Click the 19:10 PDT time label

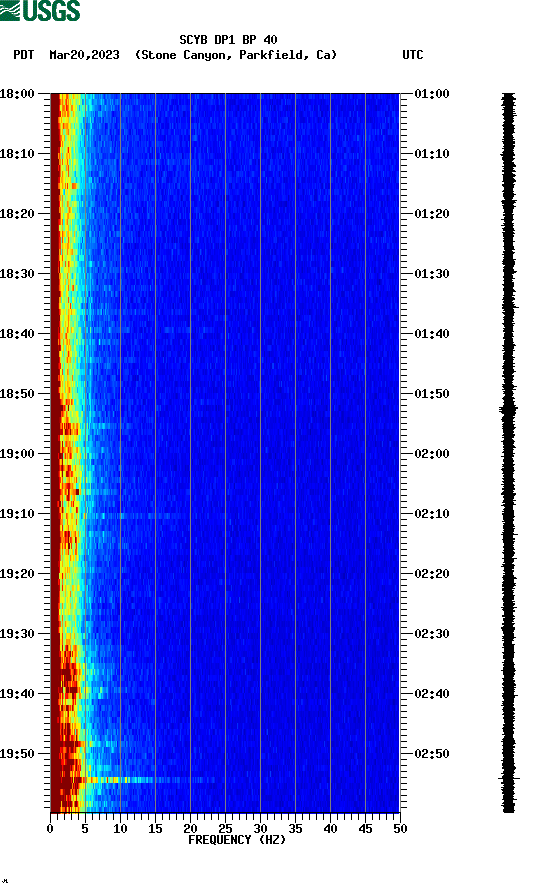pyautogui.click(x=17, y=514)
